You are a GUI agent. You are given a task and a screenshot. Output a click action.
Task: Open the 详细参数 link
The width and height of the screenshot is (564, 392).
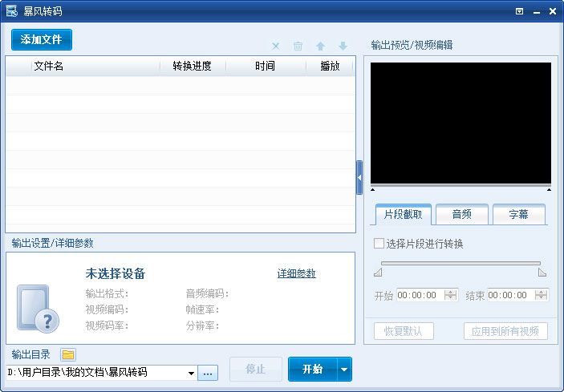tap(296, 273)
